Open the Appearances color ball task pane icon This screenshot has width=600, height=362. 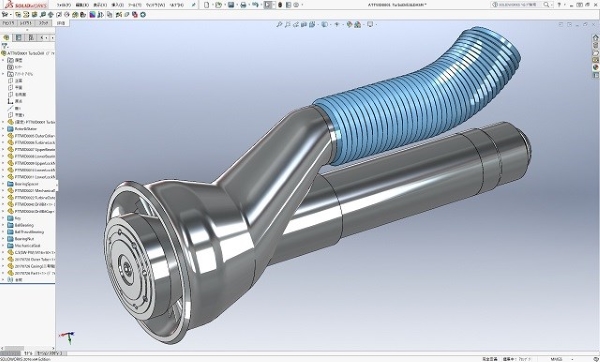pos(595,68)
